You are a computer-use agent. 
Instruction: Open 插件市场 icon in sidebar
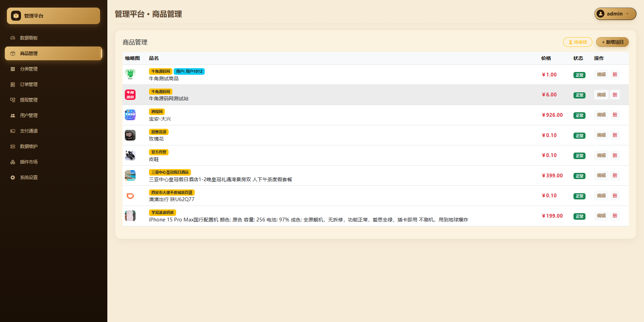[x=13, y=162]
